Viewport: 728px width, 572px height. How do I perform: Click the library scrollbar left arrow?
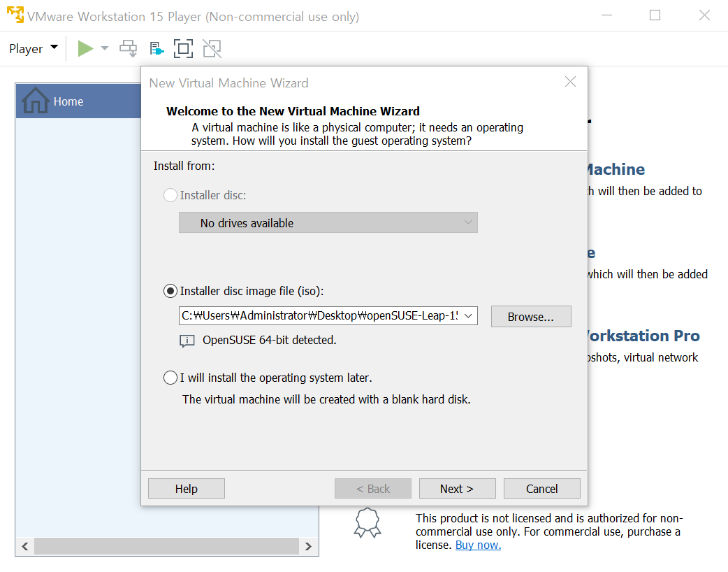click(25, 546)
